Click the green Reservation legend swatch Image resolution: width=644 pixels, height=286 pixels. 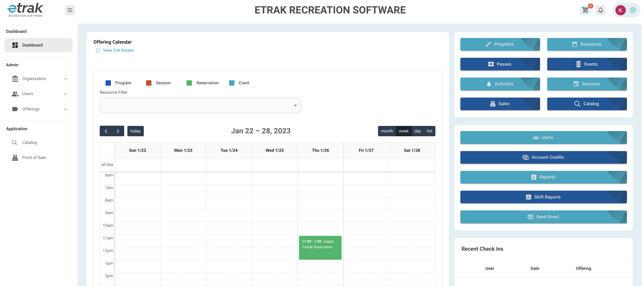189,83
